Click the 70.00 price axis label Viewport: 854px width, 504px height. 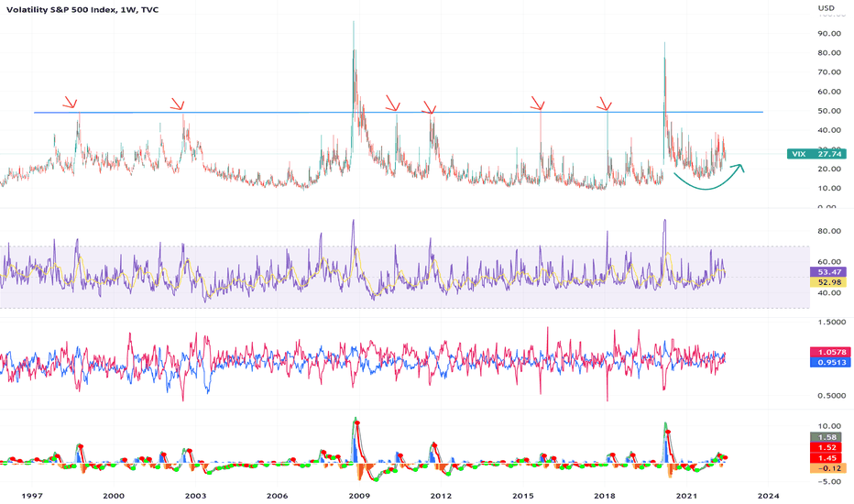click(828, 71)
